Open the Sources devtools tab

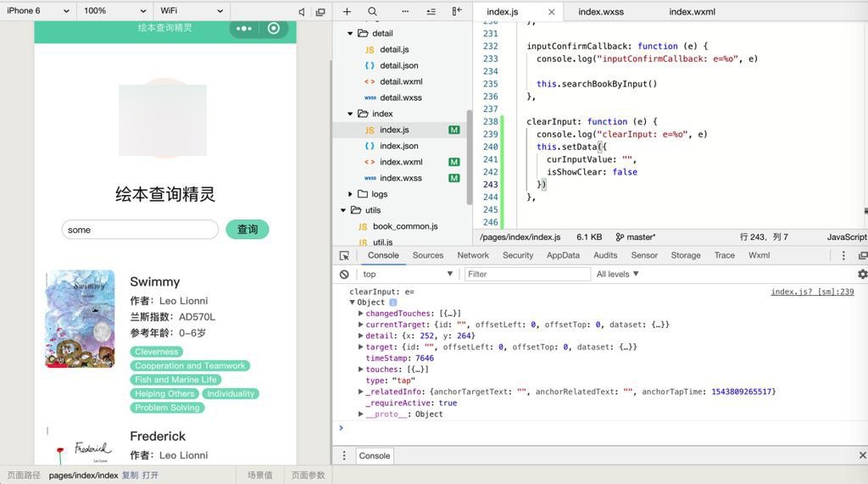[x=428, y=255]
